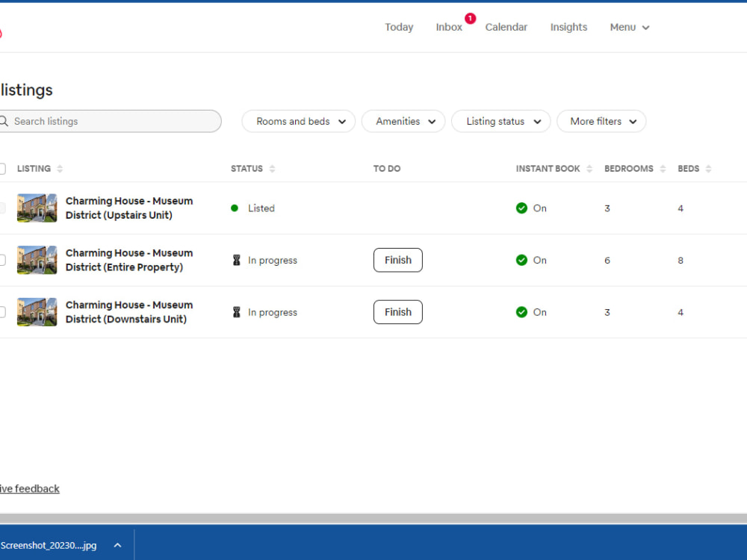Select the Downstairs Unit listing checkbox

click(2, 312)
